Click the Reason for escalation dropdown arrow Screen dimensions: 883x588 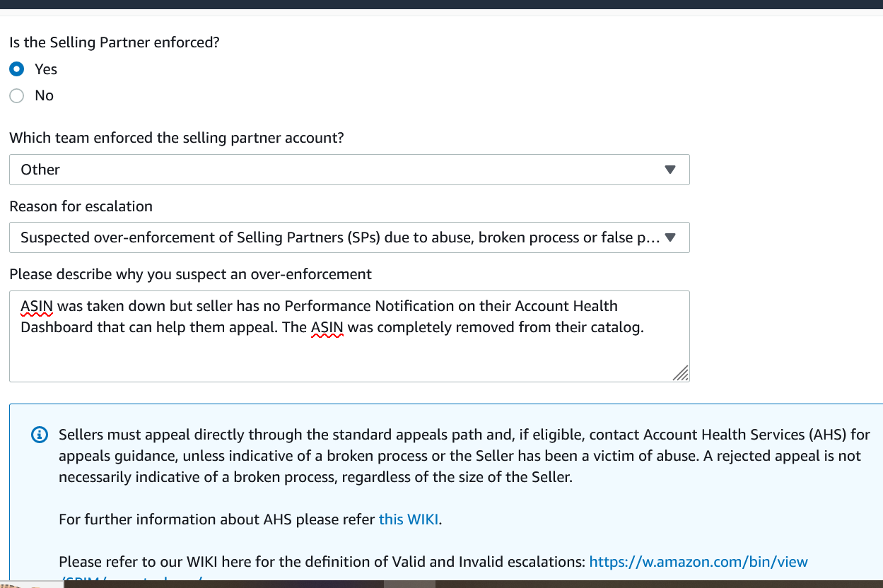[670, 237]
